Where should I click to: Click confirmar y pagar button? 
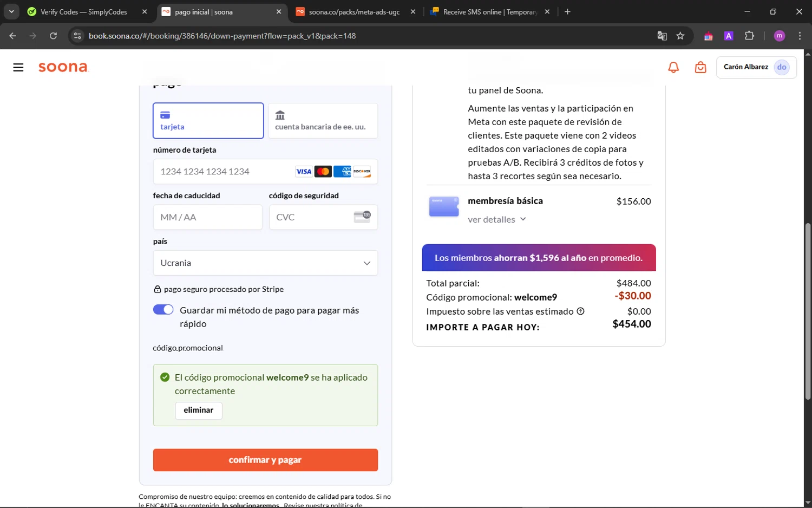(x=265, y=460)
